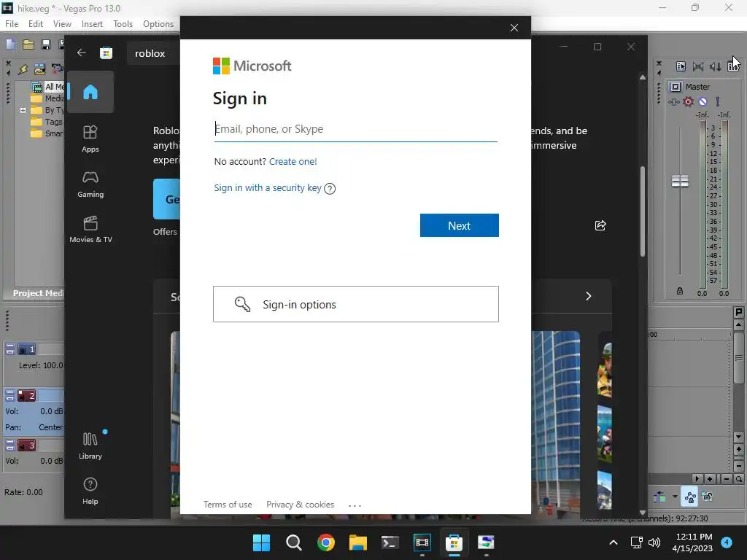
Task: Collapse Project Media panel with the small arrow
Action: pyautogui.click(x=8, y=73)
